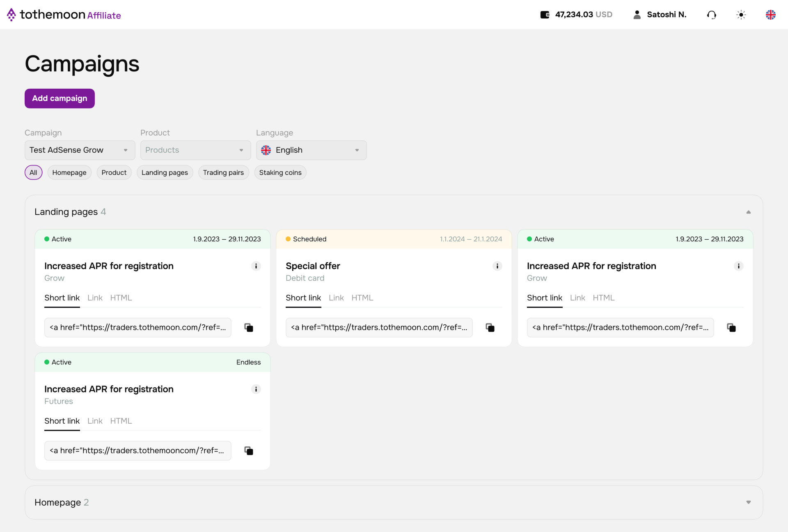
Task: Open the Campaign dropdown Test AdSense Grow
Action: (80, 150)
